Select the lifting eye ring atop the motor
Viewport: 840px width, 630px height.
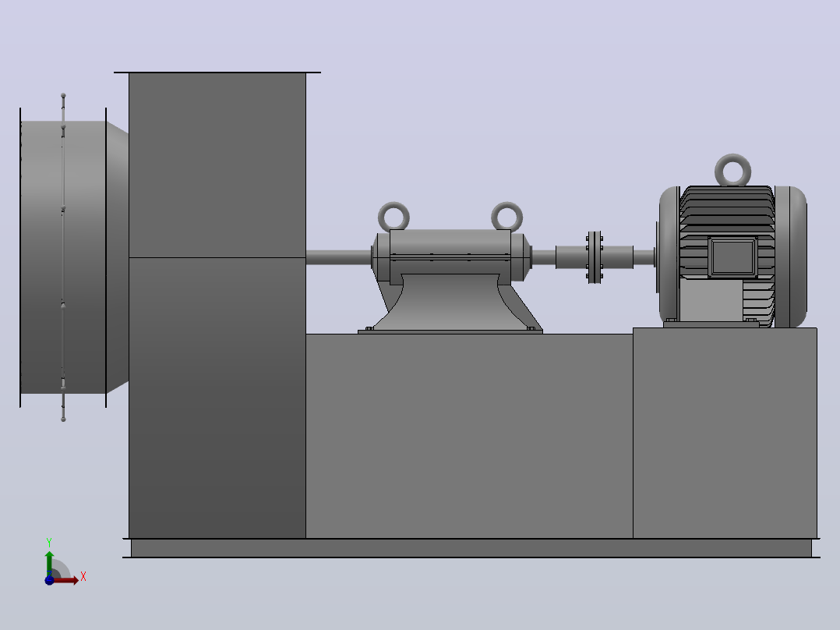(x=732, y=170)
